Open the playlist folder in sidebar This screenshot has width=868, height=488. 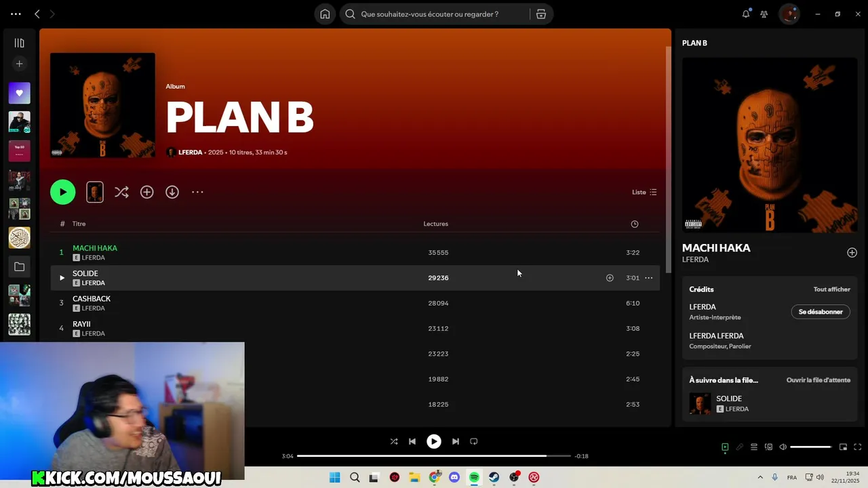coord(19,266)
